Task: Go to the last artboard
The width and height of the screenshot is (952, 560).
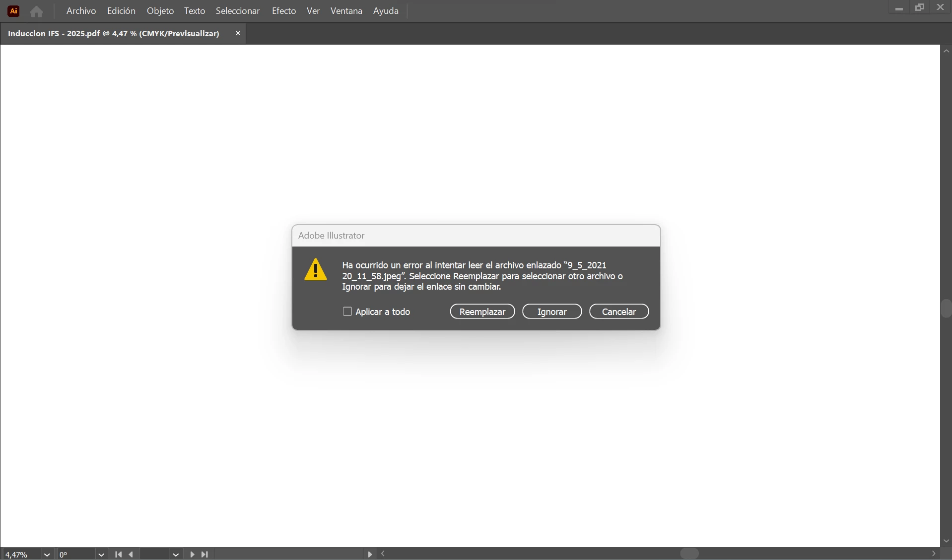Action: pyautogui.click(x=204, y=555)
